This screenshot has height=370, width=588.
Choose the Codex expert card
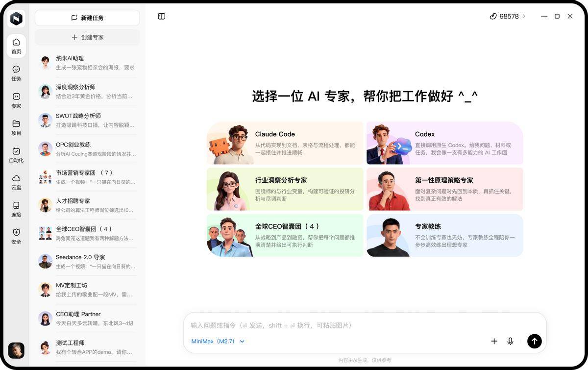(445, 143)
